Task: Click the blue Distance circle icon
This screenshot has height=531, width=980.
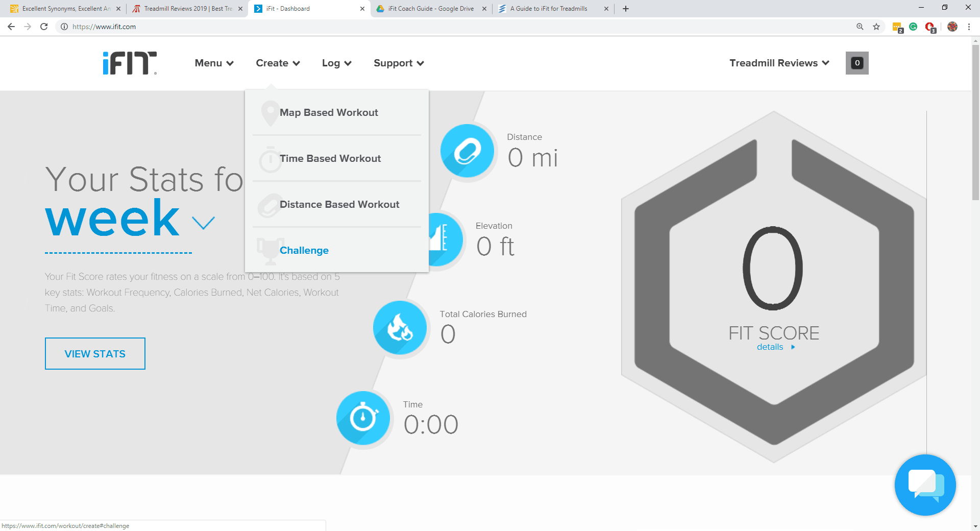Action: tap(467, 150)
